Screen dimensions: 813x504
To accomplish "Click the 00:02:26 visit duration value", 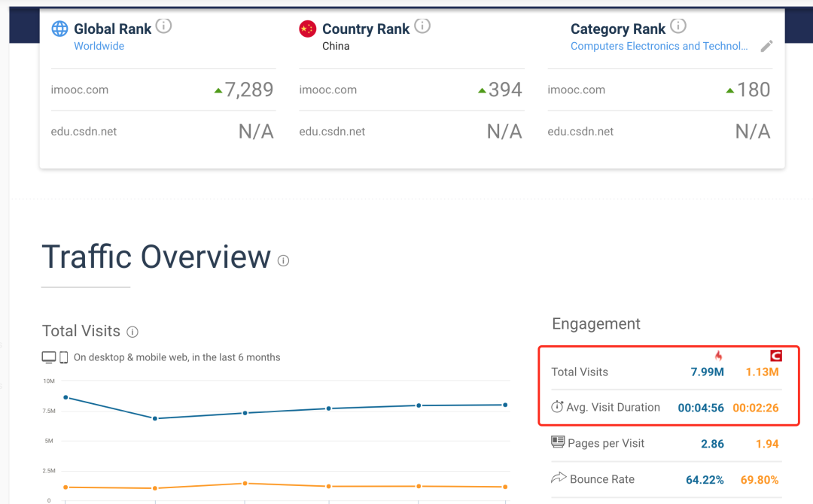I will (x=756, y=408).
